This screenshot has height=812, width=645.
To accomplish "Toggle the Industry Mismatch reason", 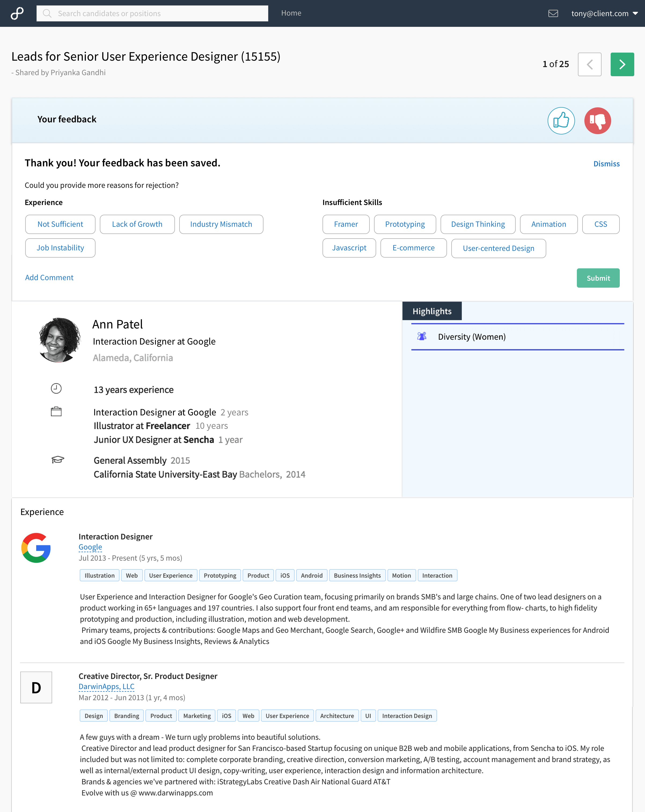I will [221, 224].
